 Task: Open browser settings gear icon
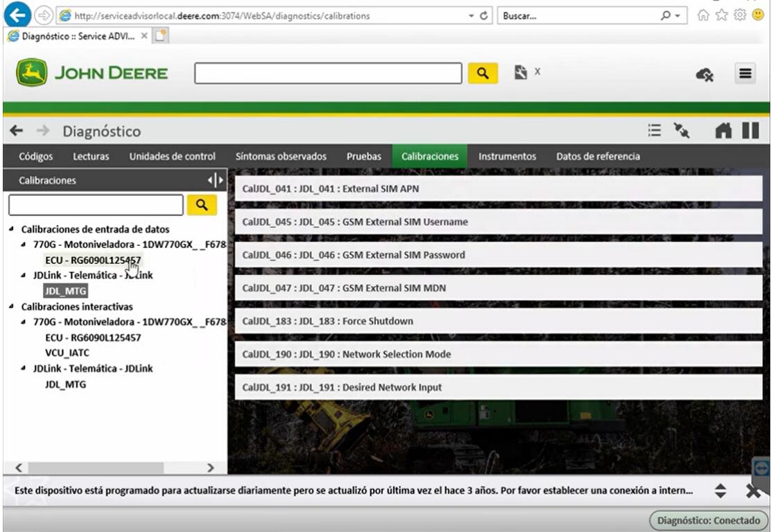coord(740,15)
